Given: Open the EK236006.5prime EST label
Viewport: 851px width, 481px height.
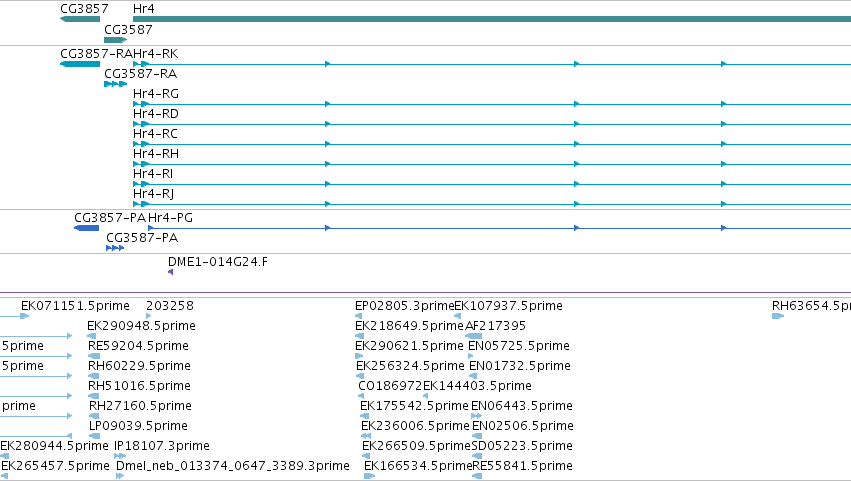Looking at the screenshot, I should 415,426.
